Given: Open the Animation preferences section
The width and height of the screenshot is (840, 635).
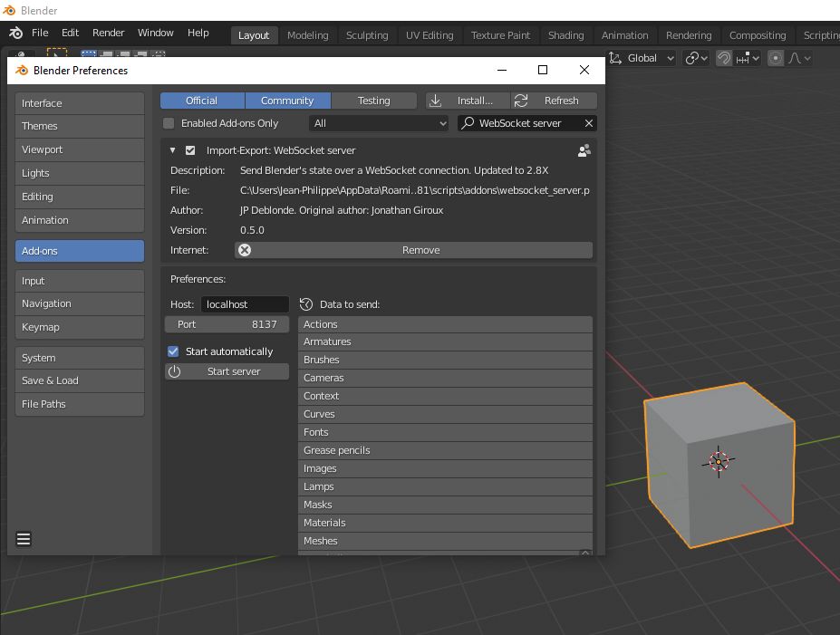Looking at the screenshot, I should (80, 220).
